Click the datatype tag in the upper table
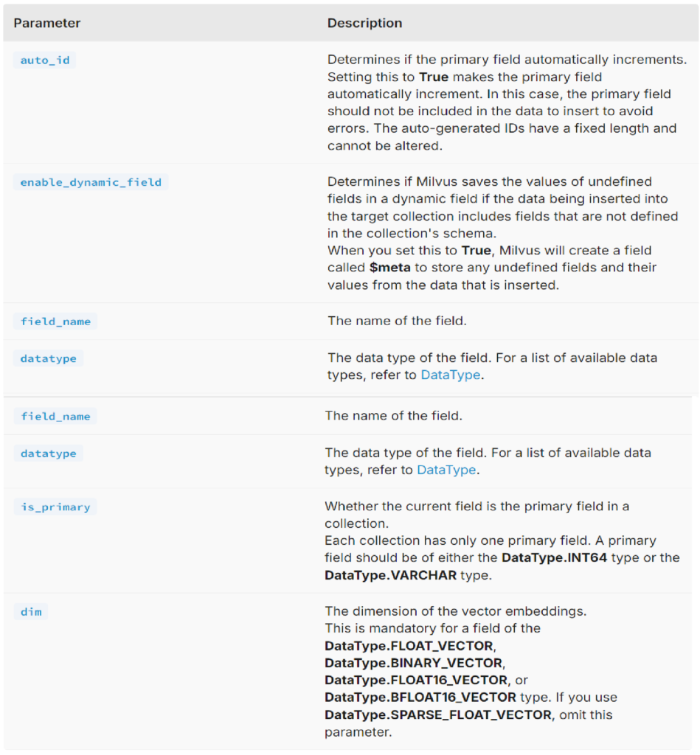 pos(49,358)
